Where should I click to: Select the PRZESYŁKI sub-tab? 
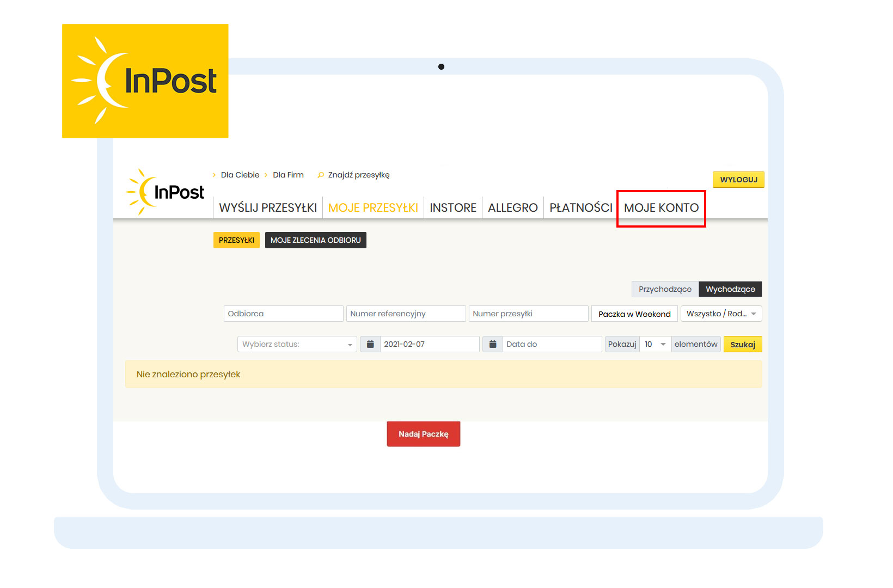236,240
